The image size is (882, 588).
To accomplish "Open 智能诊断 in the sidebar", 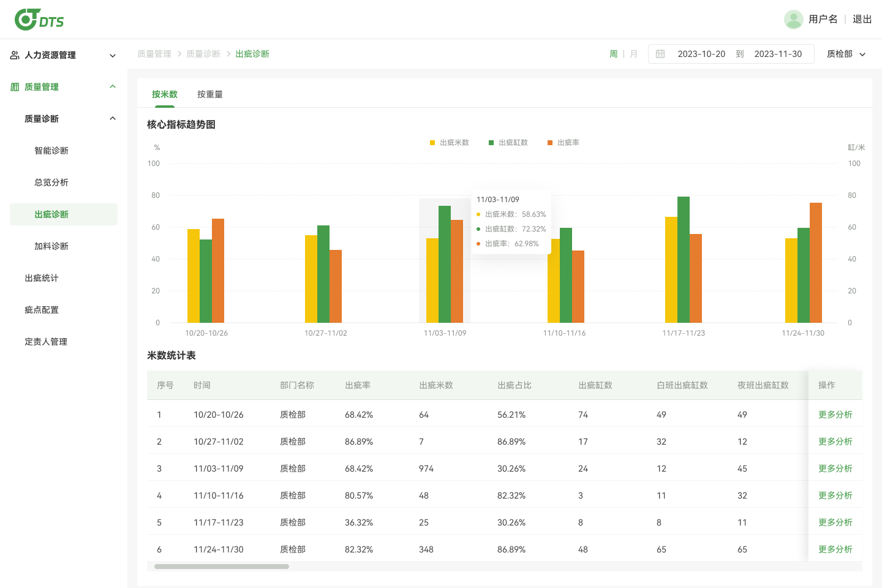I will pyautogui.click(x=51, y=151).
